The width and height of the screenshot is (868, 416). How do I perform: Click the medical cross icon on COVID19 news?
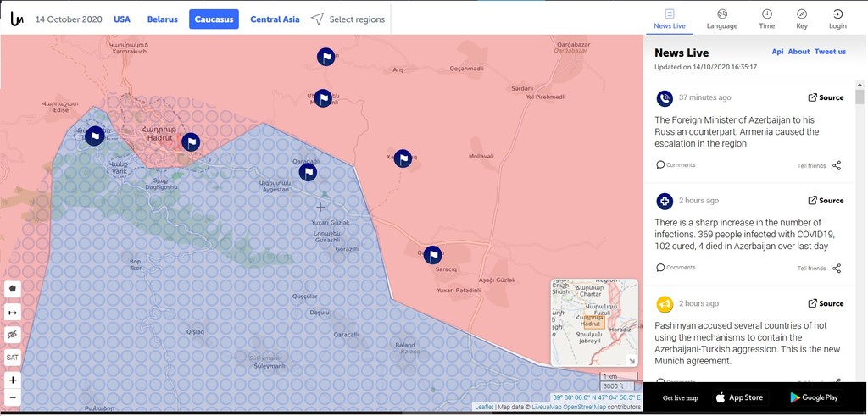tap(665, 202)
